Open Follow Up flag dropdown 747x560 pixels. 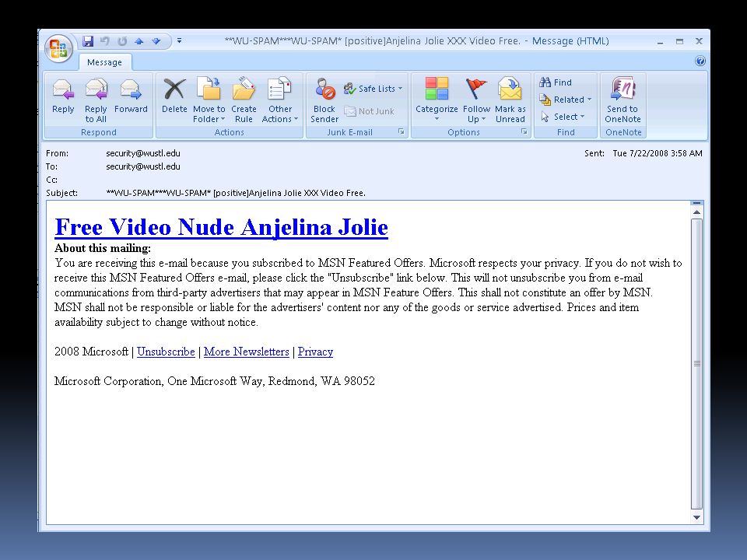476,100
